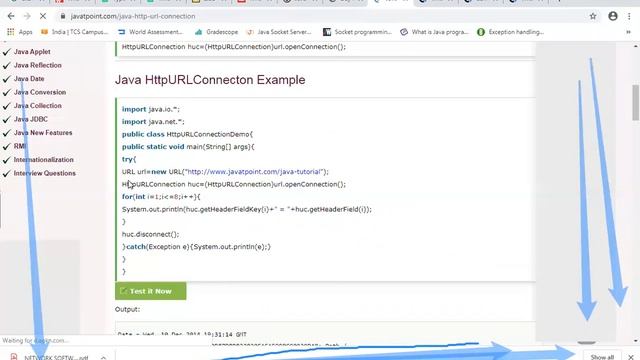Click the address bar URL
This screenshot has height=360, width=640.
tap(133, 16)
